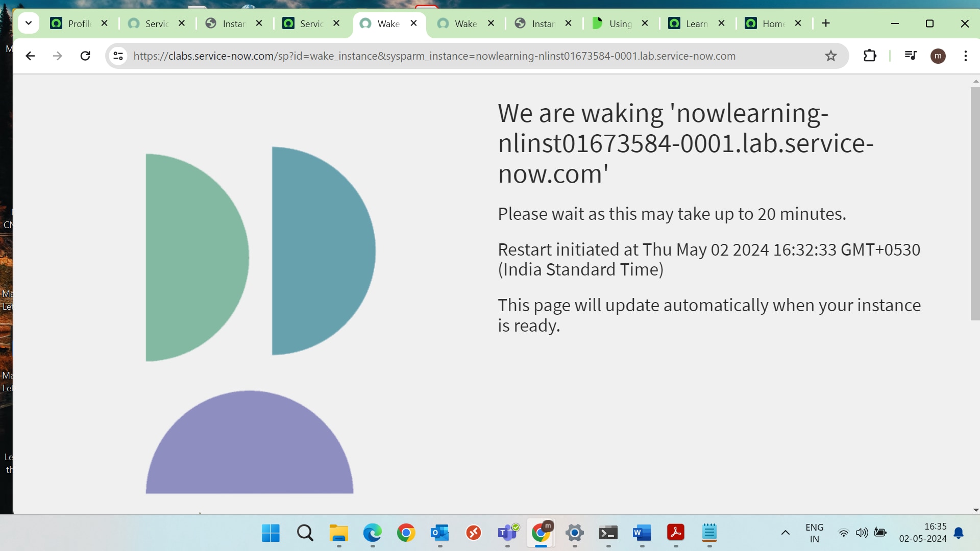Screen dimensions: 980x551
Task: Click the scrollbar down arrow
Action: click(x=975, y=510)
